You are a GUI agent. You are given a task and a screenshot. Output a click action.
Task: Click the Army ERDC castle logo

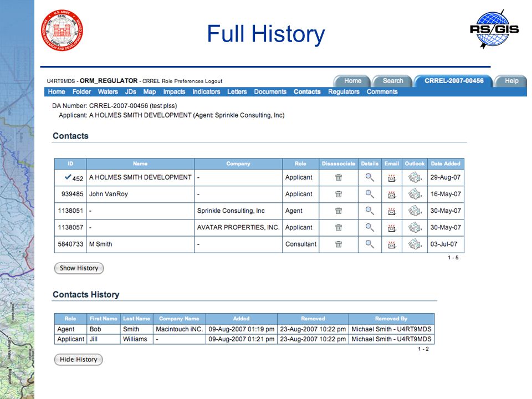pyautogui.click(x=62, y=30)
